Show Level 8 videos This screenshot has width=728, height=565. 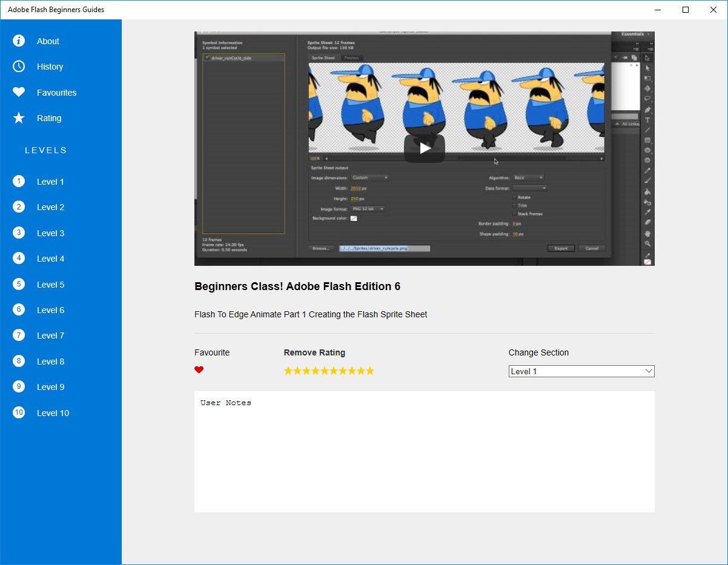click(x=50, y=362)
